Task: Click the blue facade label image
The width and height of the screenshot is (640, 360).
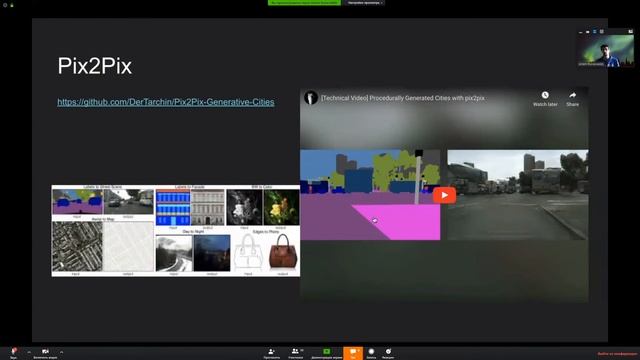Action: [173, 207]
